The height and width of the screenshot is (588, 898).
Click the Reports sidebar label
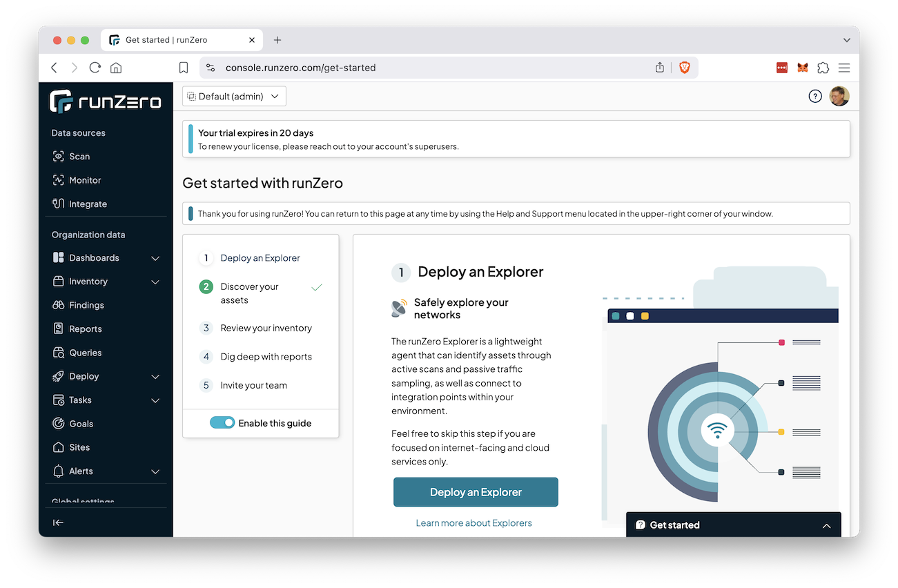tap(86, 329)
